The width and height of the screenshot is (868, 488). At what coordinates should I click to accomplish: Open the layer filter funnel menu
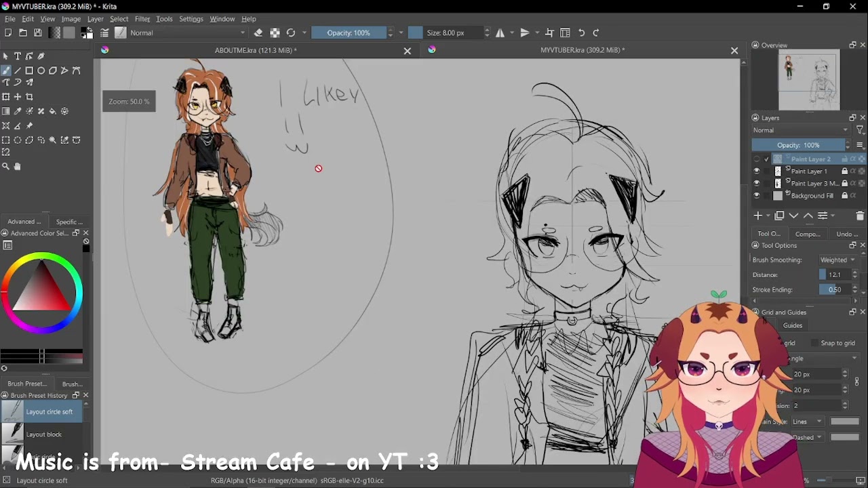[x=860, y=130]
